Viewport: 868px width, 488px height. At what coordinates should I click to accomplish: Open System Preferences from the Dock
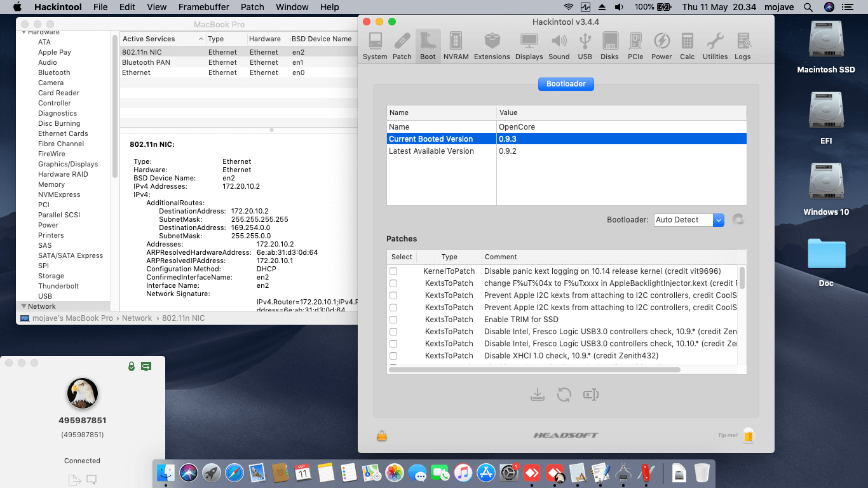pos(509,473)
